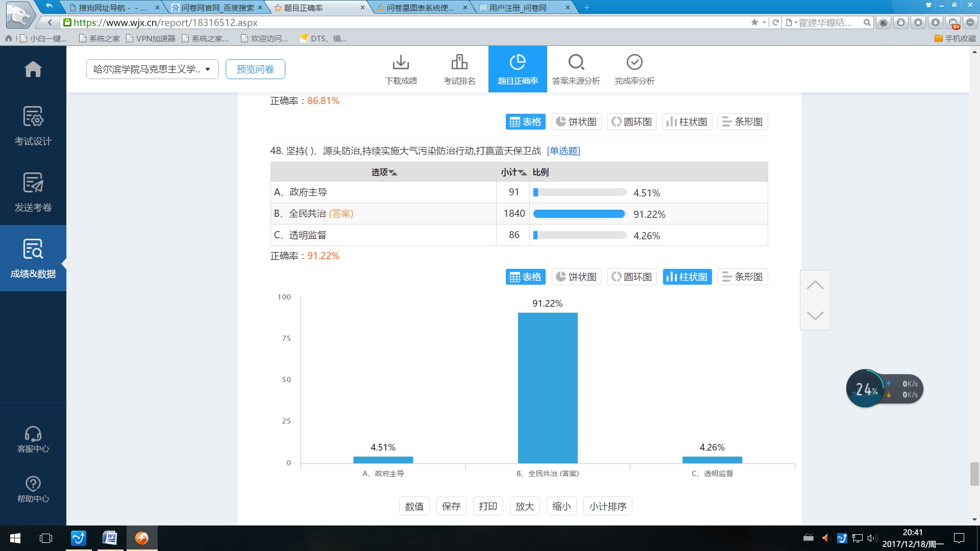Click the 保存 chart button
The image size is (980, 551).
(x=451, y=506)
